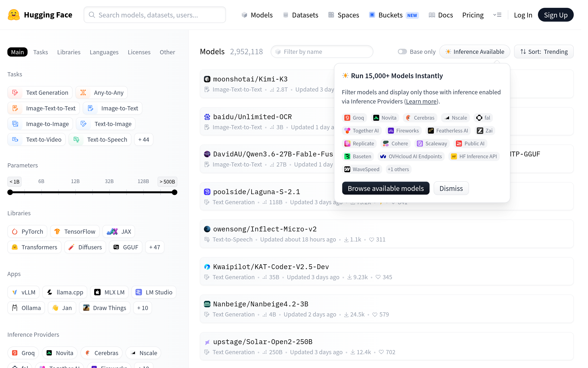
Task: Toggle the Any-to-Any task filter
Action: tap(101, 92)
